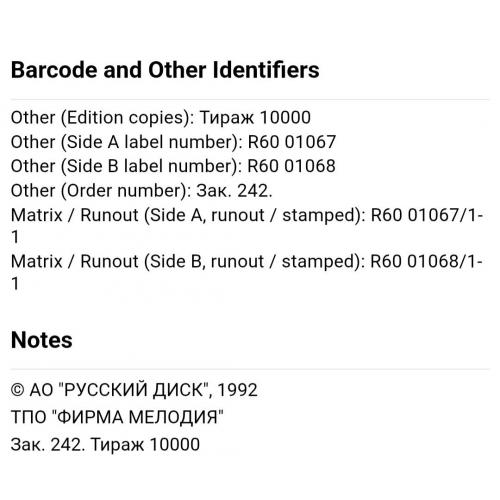Click the divider under Barcode heading

click(250, 99)
